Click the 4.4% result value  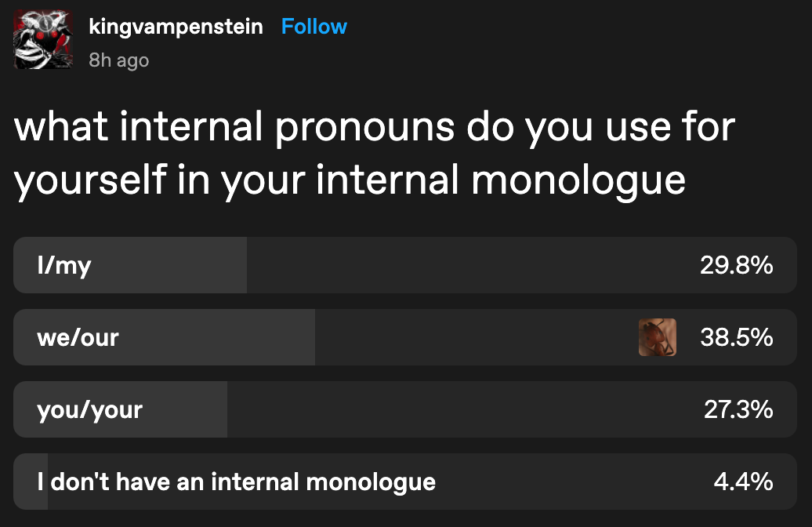tap(743, 481)
